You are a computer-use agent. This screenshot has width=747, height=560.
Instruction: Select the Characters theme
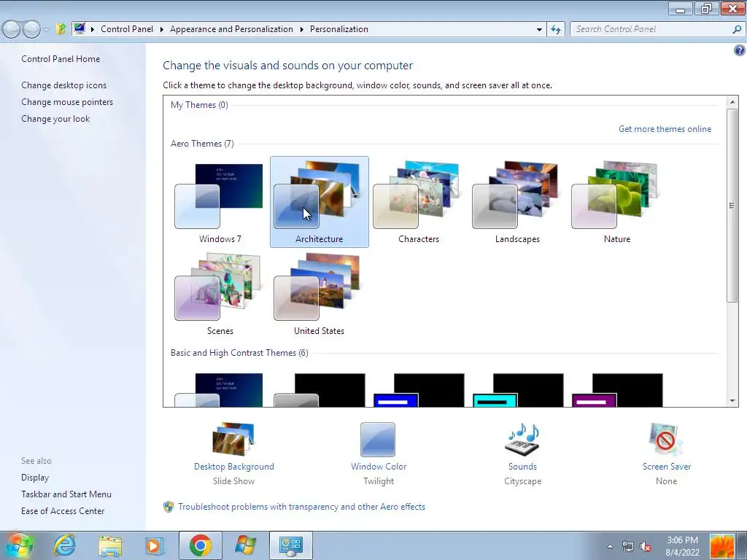[418, 202]
